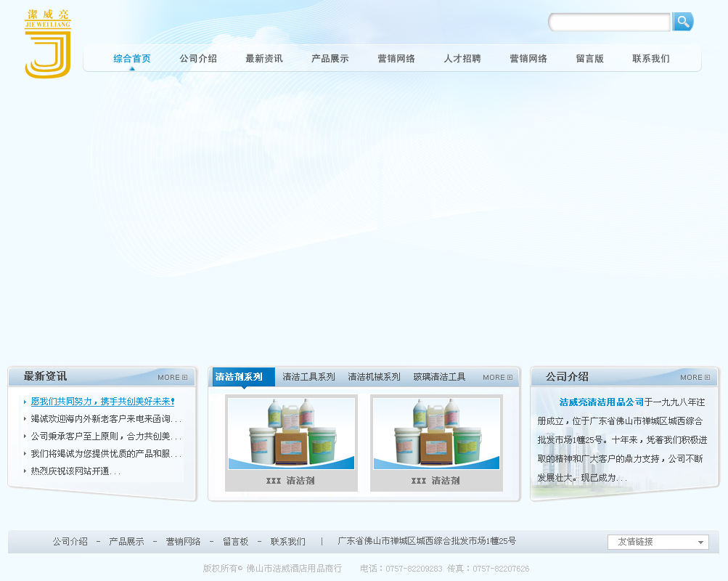
Task: Click inside the search input field
Action: [x=610, y=23]
